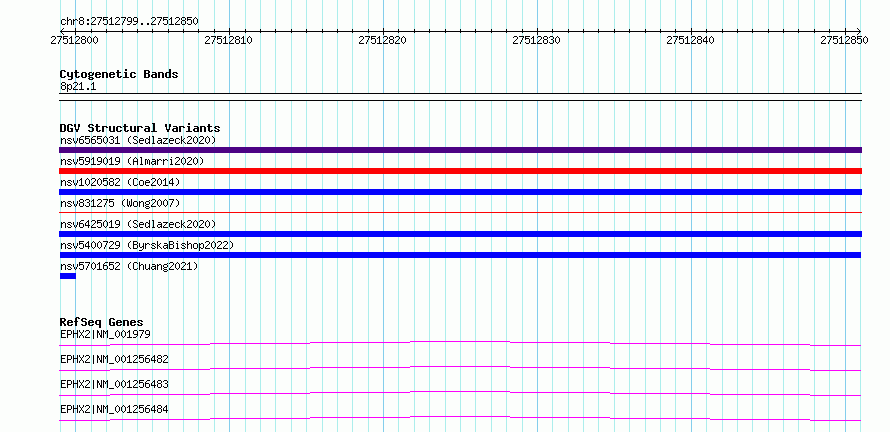Screen dimensions: 890x432
Task: Click ruler tick label 27512840
Action: click(691, 40)
